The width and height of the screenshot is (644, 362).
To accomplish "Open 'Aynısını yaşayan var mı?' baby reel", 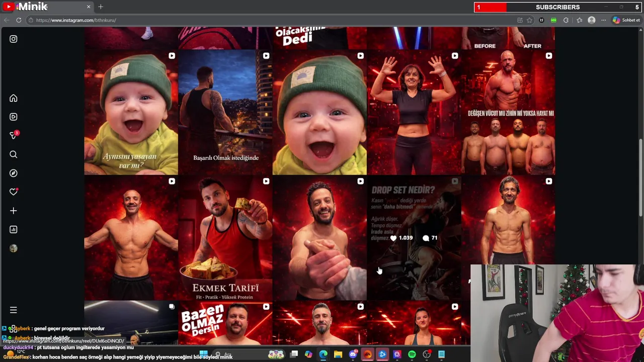I will (x=131, y=112).
